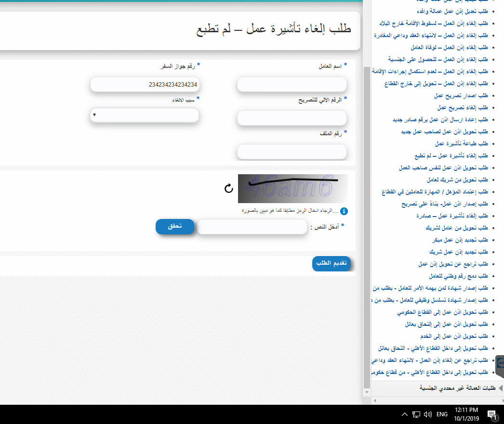Viewport: 504px width, 424px height.
Task: Open طلب إلغاء إذن العمل لسقوط الإقامة link
Action: [x=434, y=24]
